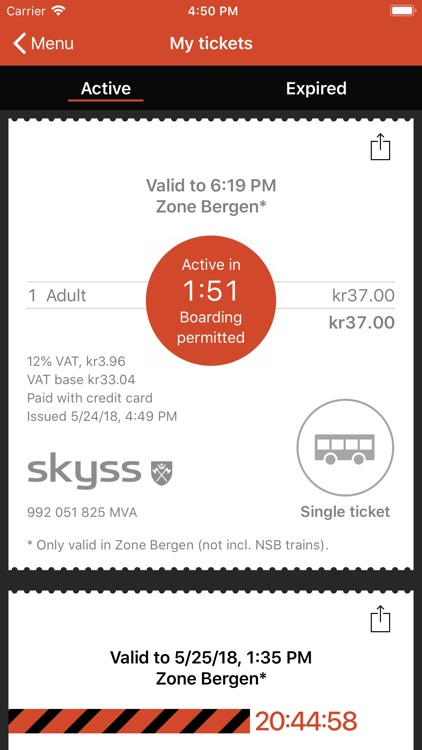Tap Valid to 5/25/18 ticket heading
The image size is (422, 750).
pos(211,657)
